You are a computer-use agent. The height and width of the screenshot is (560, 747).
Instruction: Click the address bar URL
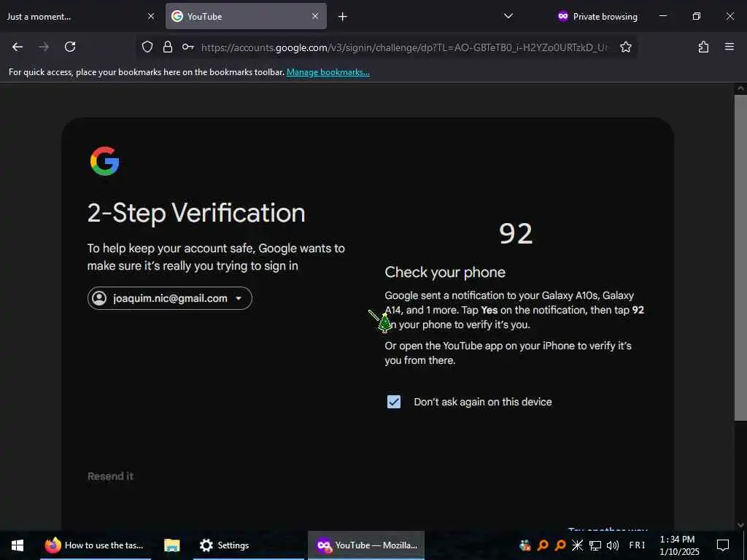(x=404, y=47)
